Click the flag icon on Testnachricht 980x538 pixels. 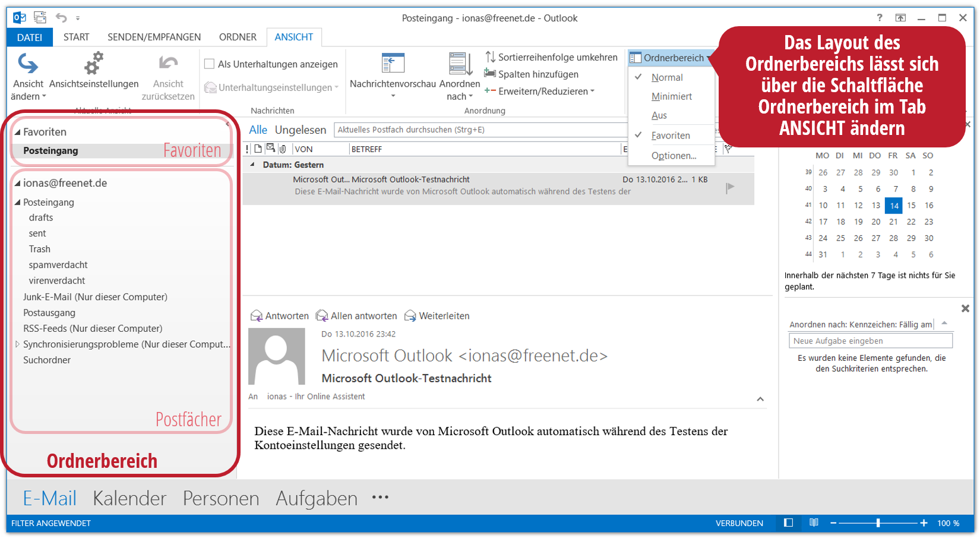click(x=730, y=188)
